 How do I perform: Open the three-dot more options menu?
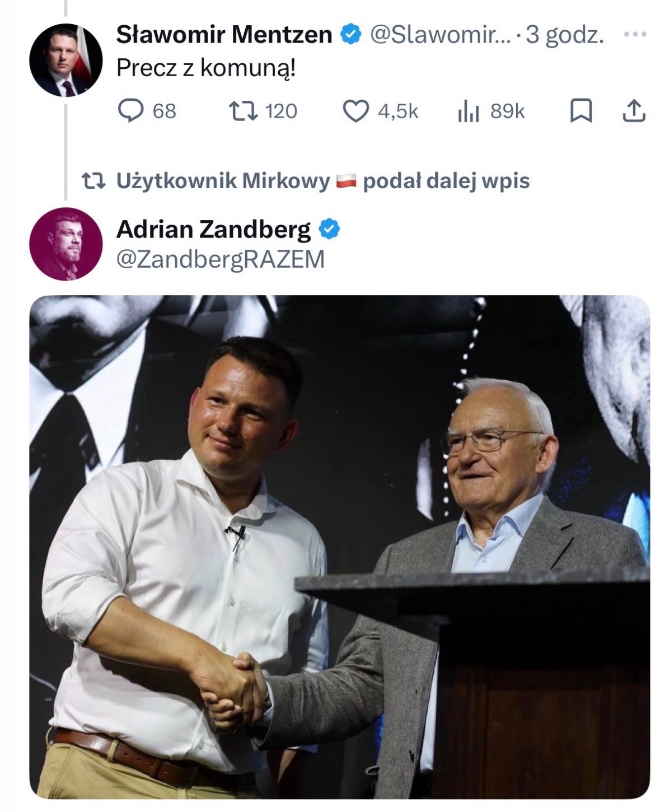click(635, 35)
